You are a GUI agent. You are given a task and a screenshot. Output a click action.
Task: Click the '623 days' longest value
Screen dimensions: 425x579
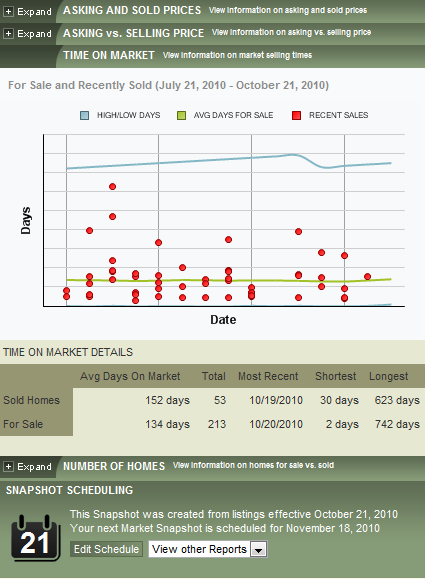point(397,400)
